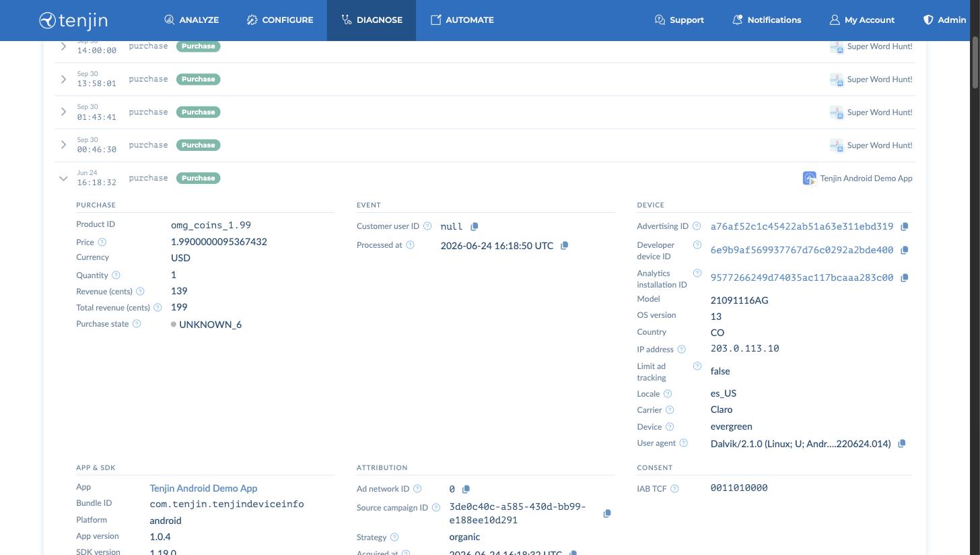Viewport: 980px width, 555px height.
Task: Show help for Strategy
Action: (394, 537)
